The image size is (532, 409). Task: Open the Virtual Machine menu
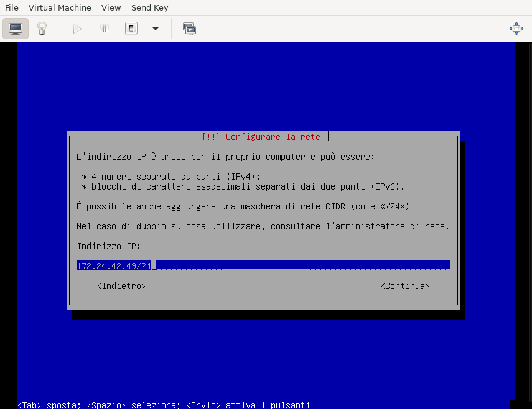pos(60,7)
